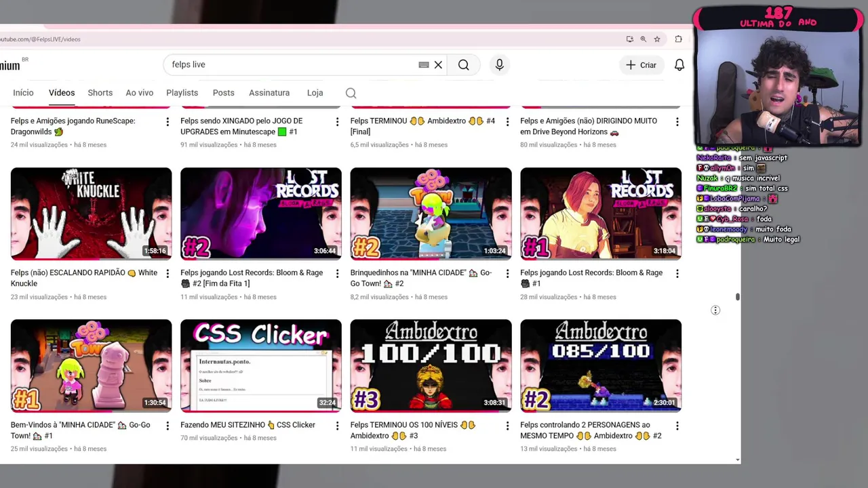Open Ambidextro 100/100 thumbnail
Viewport: 868px width, 488px height.
[x=431, y=365]
